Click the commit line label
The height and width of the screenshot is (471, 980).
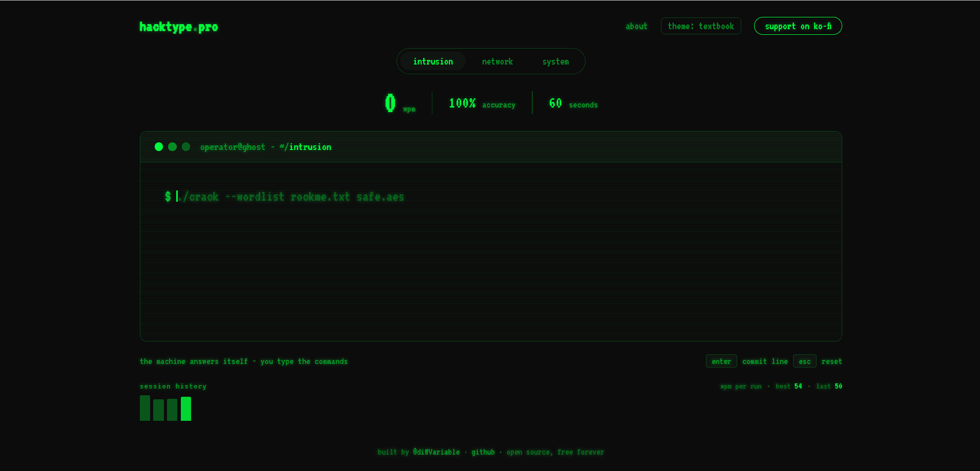coord(765,361)
